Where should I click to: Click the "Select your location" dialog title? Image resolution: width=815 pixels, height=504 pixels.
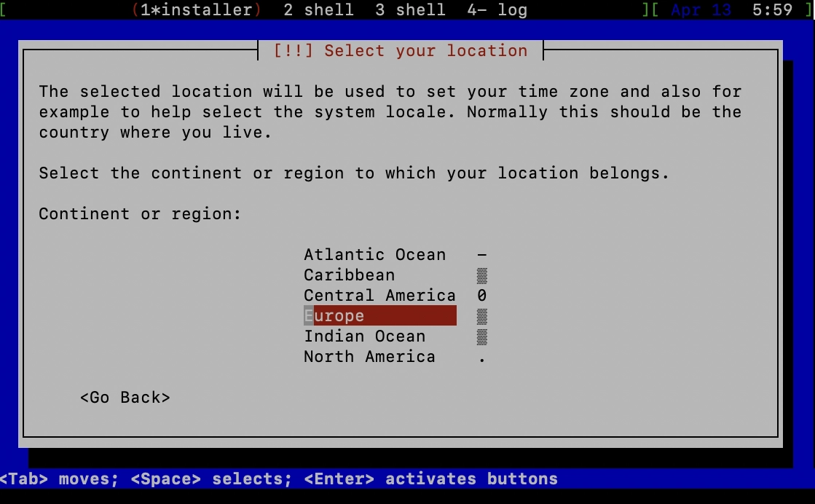pos(400,51)
